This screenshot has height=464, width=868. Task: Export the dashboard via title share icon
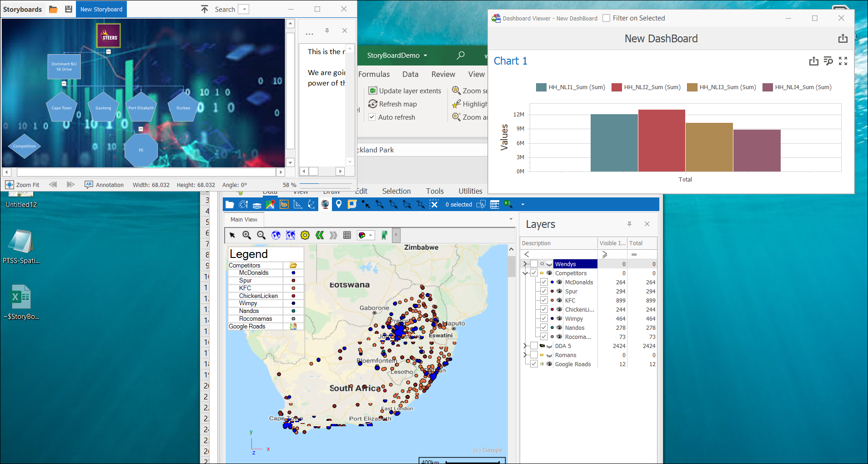coord(843,39)
